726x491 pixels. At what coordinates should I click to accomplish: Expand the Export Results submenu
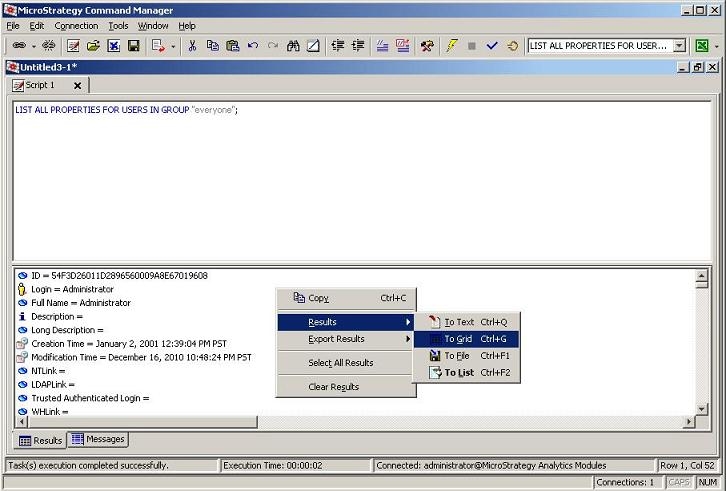pyautogui.click(x=345, y=339)
